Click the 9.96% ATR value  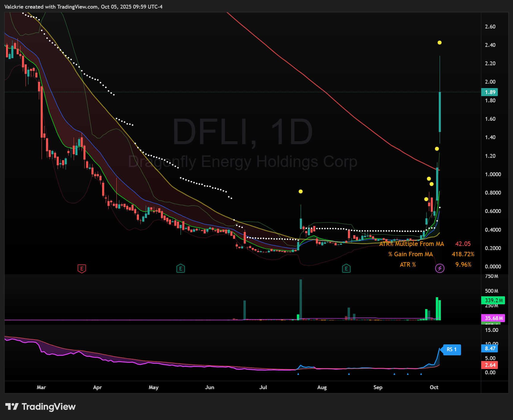click(x=463, y=265)
